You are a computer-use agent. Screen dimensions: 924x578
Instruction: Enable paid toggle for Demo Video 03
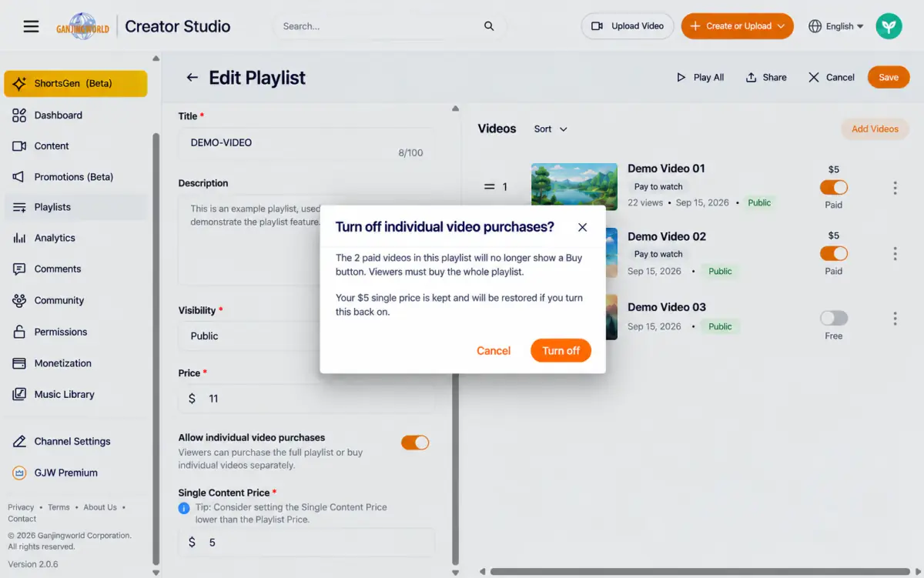[834, 318]
